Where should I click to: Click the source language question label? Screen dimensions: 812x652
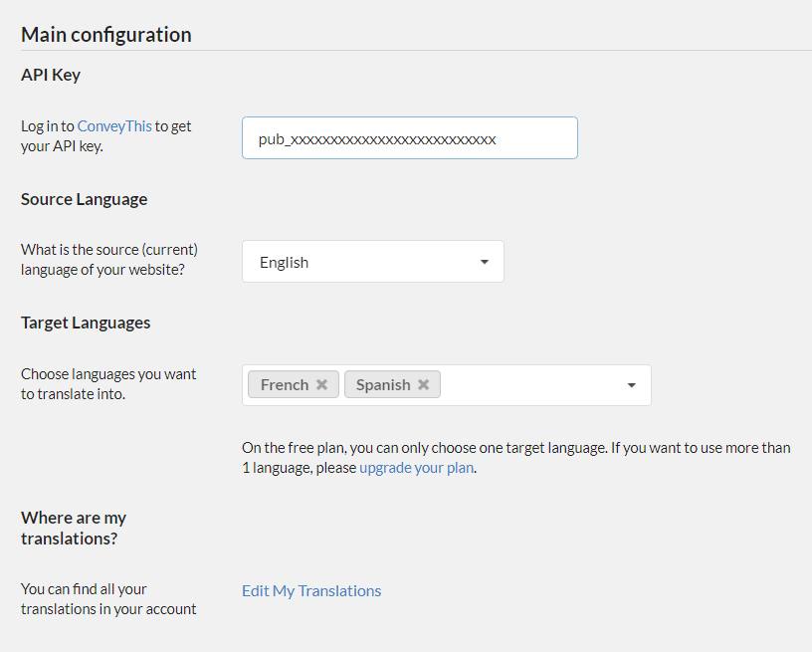point(108,259)
